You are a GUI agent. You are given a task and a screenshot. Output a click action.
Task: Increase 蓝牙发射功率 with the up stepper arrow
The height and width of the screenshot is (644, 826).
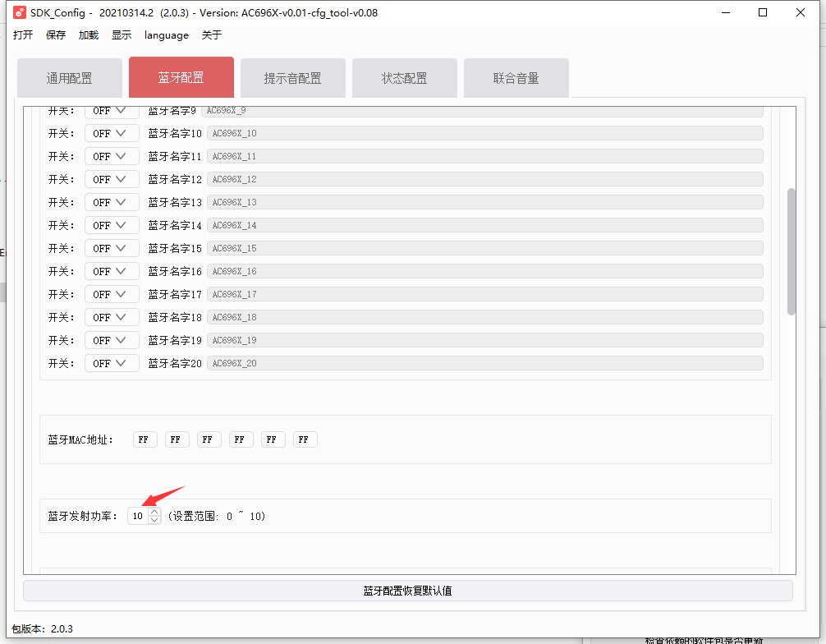(154, 512)
